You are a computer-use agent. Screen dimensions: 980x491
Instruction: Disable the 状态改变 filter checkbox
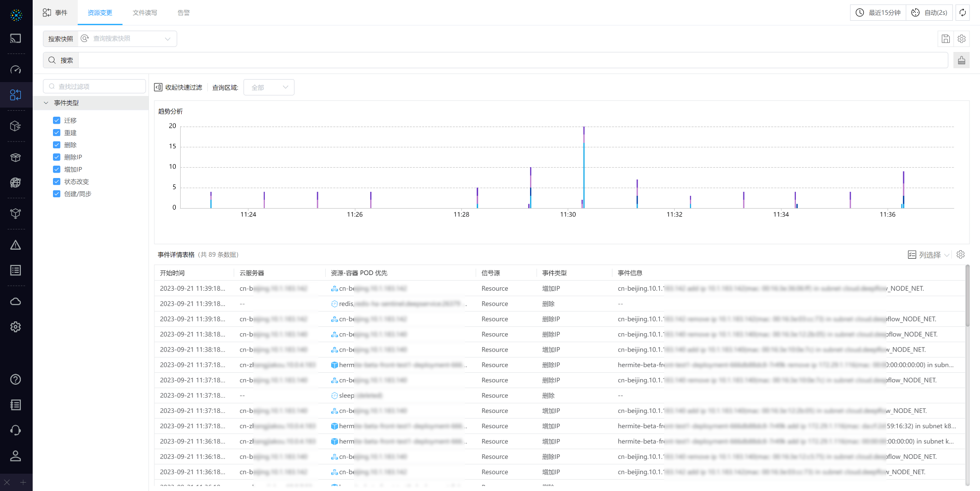[x=56, y=182]
